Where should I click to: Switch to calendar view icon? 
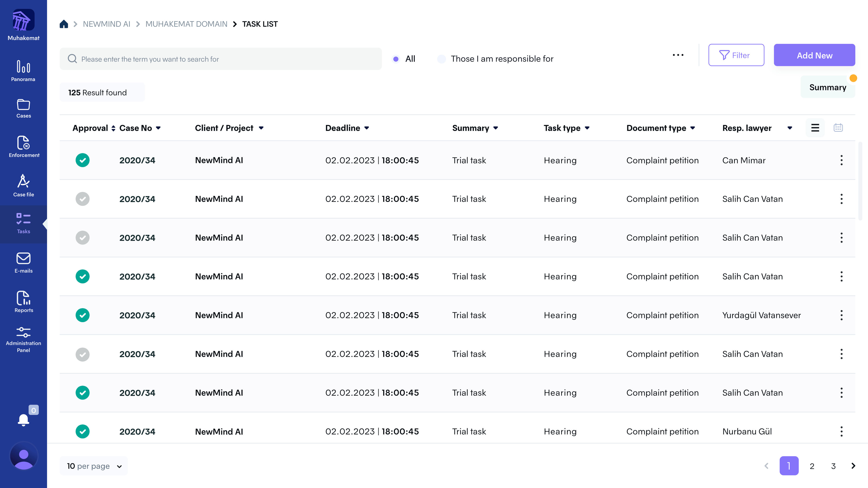click(x=838, y=128)
